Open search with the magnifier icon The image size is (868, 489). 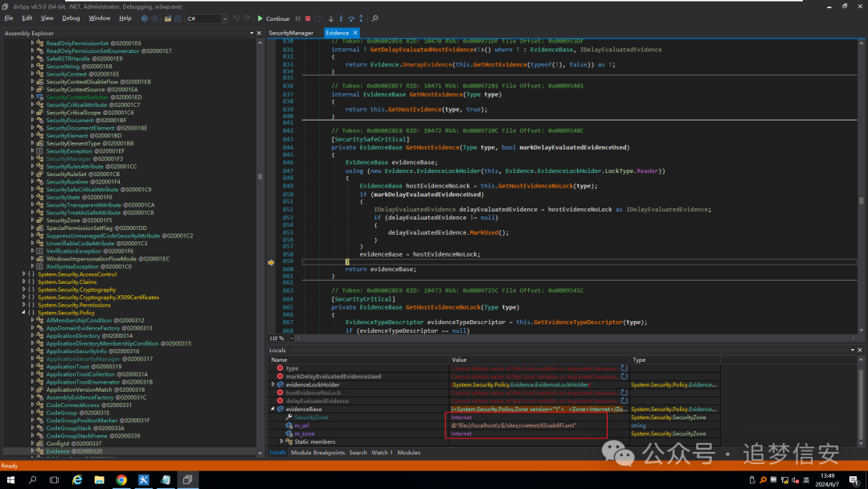tap(375, 18)
